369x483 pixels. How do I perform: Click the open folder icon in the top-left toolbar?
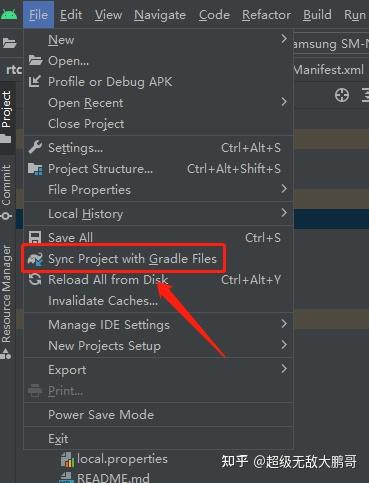pos(9,43)
